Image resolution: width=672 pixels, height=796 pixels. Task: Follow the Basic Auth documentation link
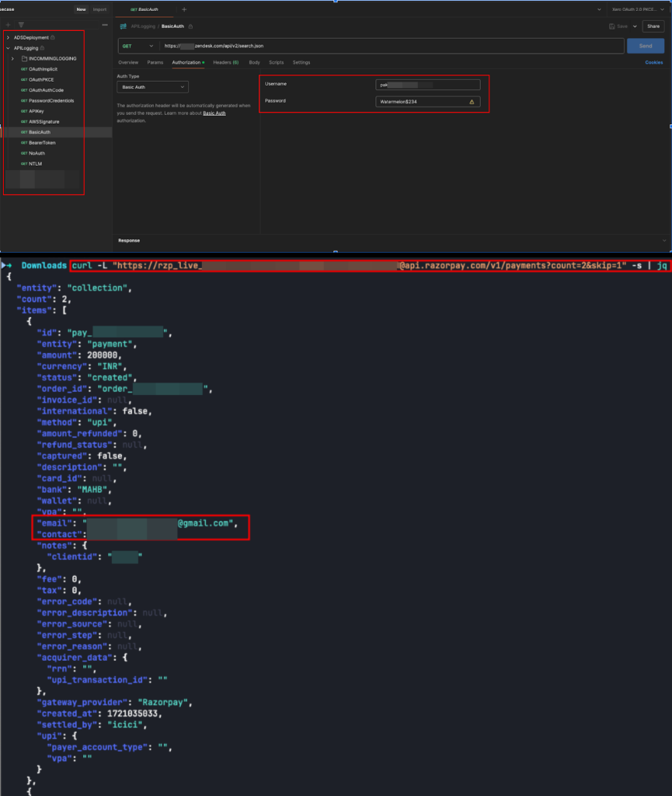(x=214, y=113)
